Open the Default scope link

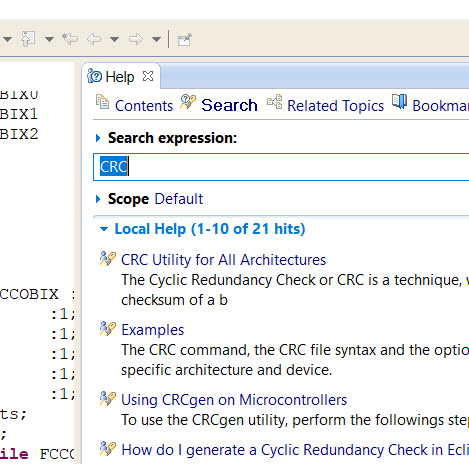179,199
